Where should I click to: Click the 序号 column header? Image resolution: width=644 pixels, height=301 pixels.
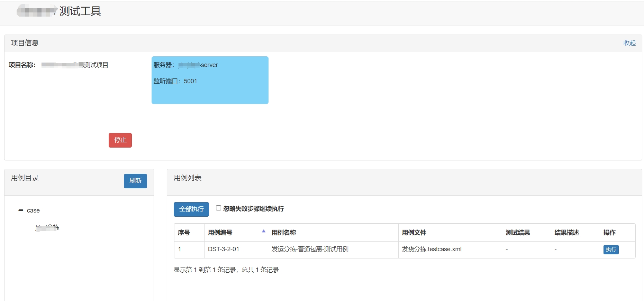[x=189, y=233]
